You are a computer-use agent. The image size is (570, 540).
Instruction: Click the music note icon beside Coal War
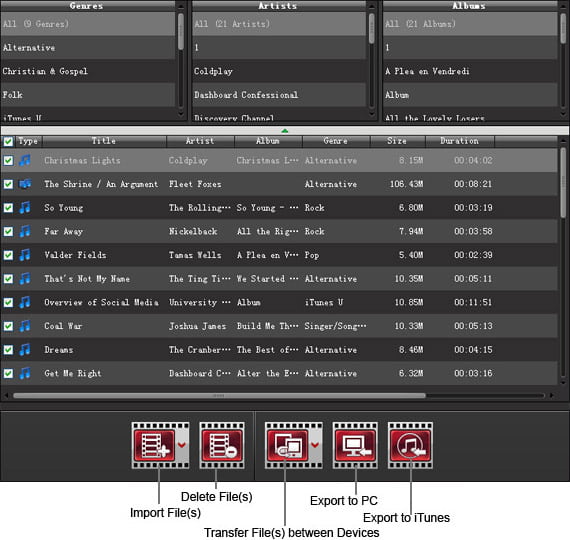25,326
